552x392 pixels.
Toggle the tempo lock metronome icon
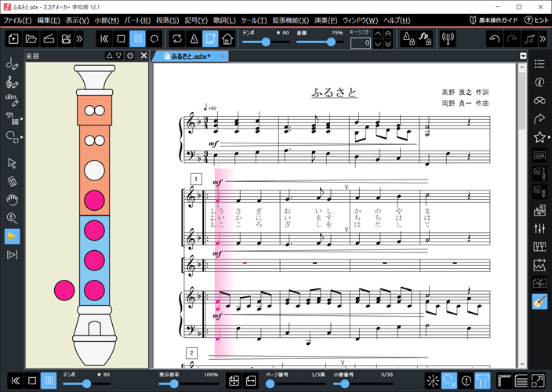coord(409,38)
